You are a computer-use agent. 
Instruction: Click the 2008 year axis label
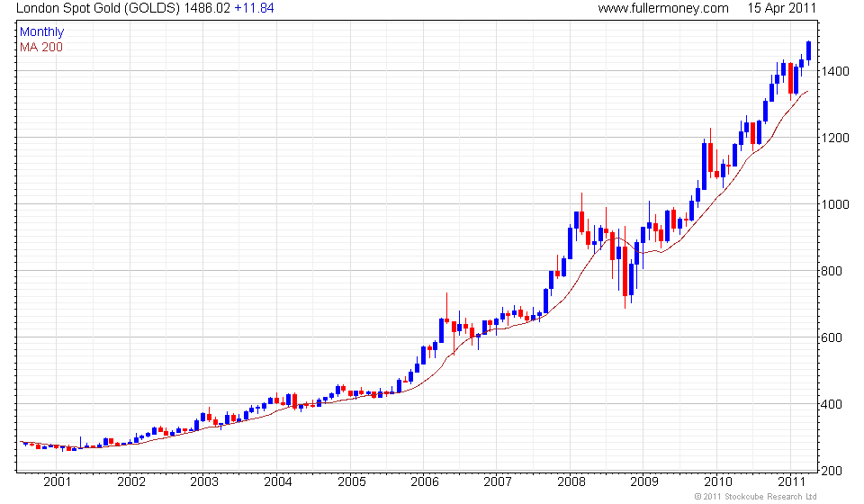pos(571,482)
